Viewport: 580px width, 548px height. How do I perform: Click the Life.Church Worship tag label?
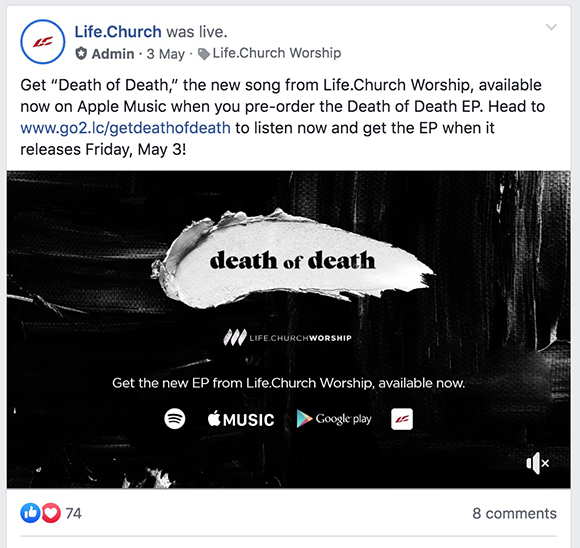(x=277, y=53)
